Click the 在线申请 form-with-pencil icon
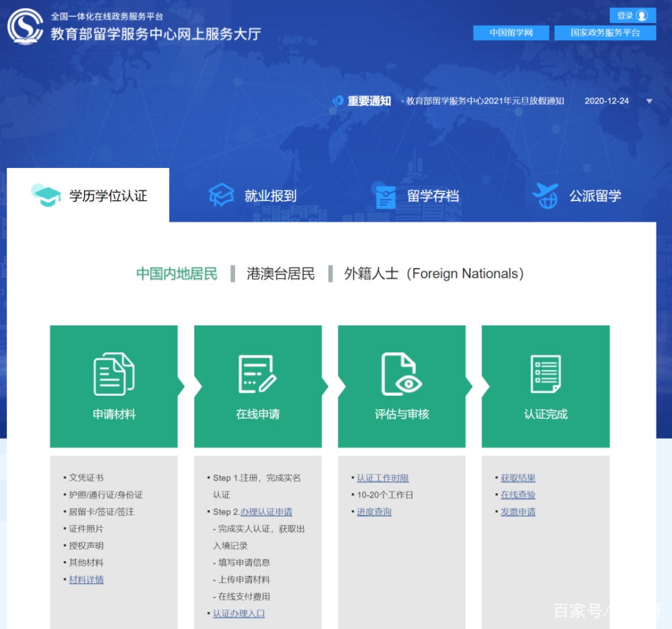The height and width of the screenshot is (629, 672). click(257, 374)
